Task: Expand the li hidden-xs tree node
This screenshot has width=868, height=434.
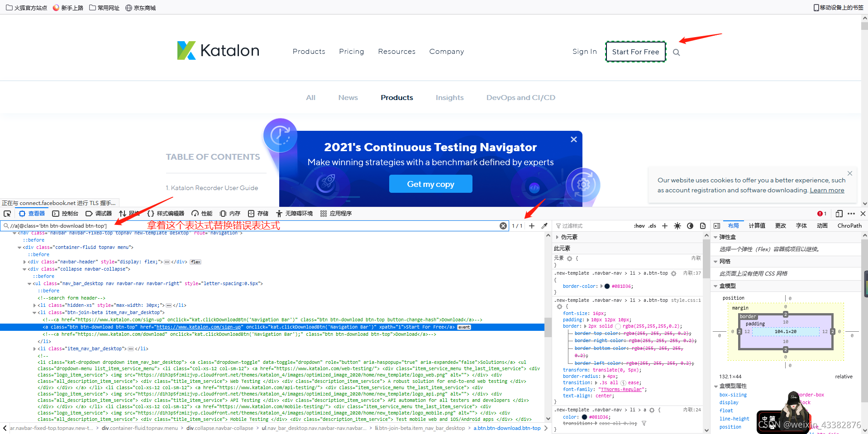Action: tap(34, 305)
